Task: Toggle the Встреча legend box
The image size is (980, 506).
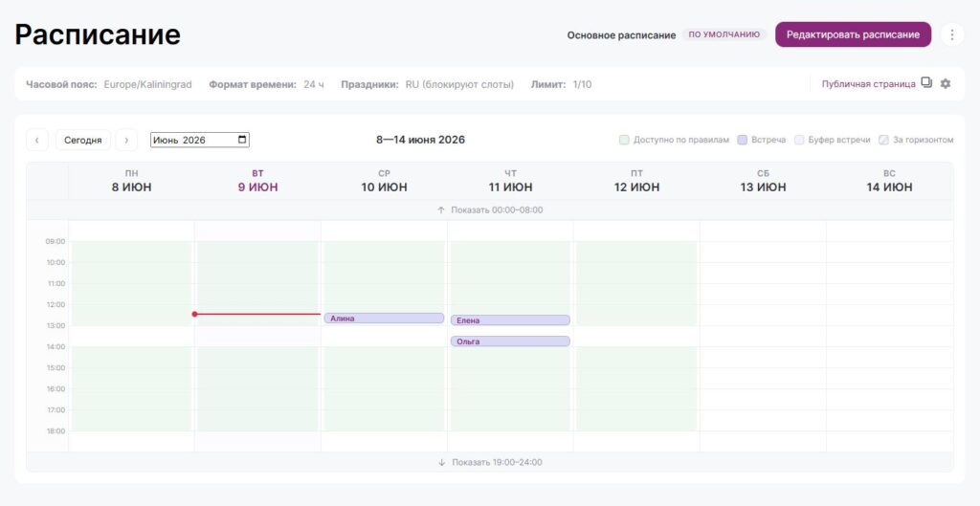Action: [x=743, y=140]
